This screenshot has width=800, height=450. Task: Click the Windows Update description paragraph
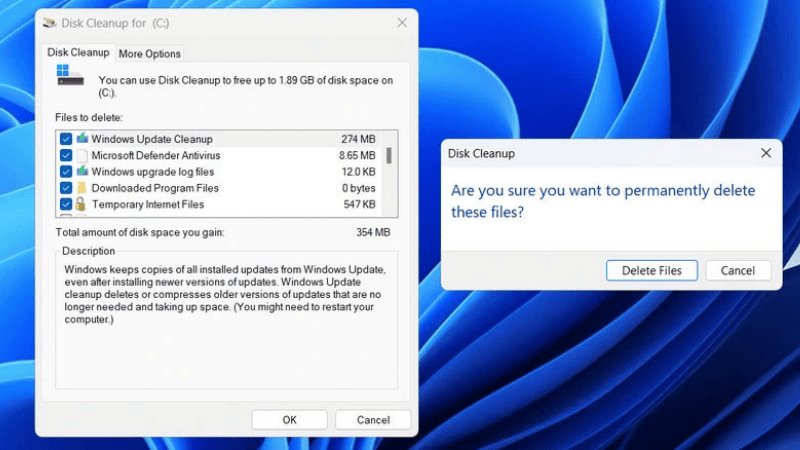[225, 294]
